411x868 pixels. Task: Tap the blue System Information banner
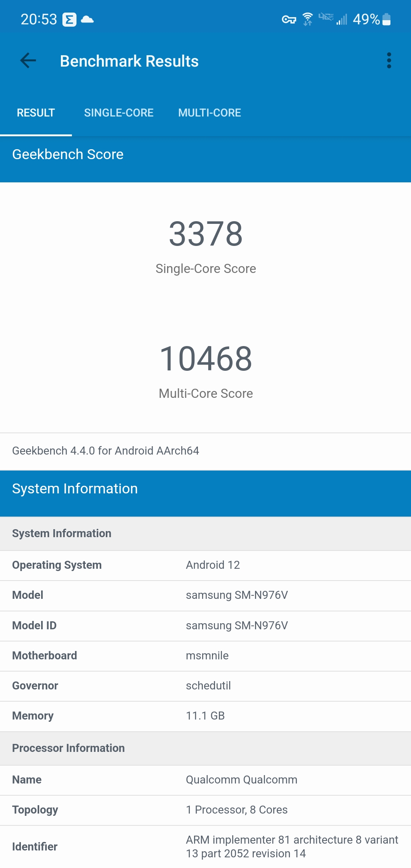click(205, 493)
